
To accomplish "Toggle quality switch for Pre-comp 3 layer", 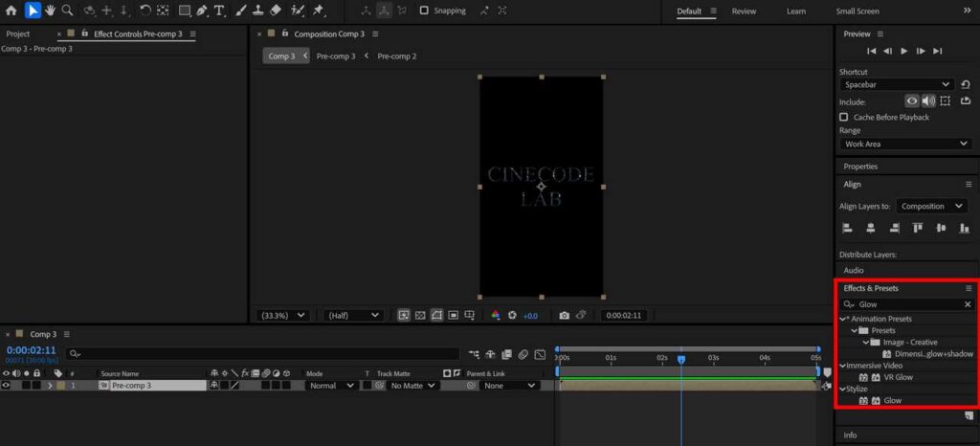I will 235,386.
